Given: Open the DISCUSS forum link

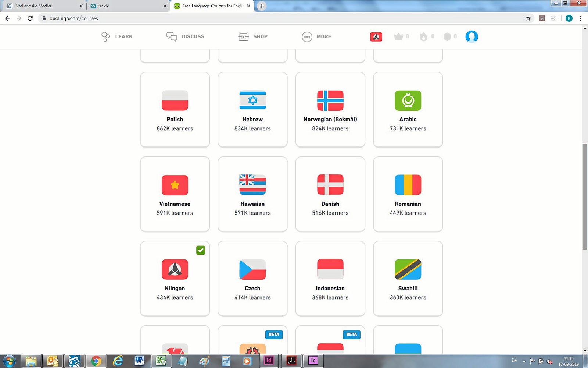Looking at the screenshot, I should point(185,37).
